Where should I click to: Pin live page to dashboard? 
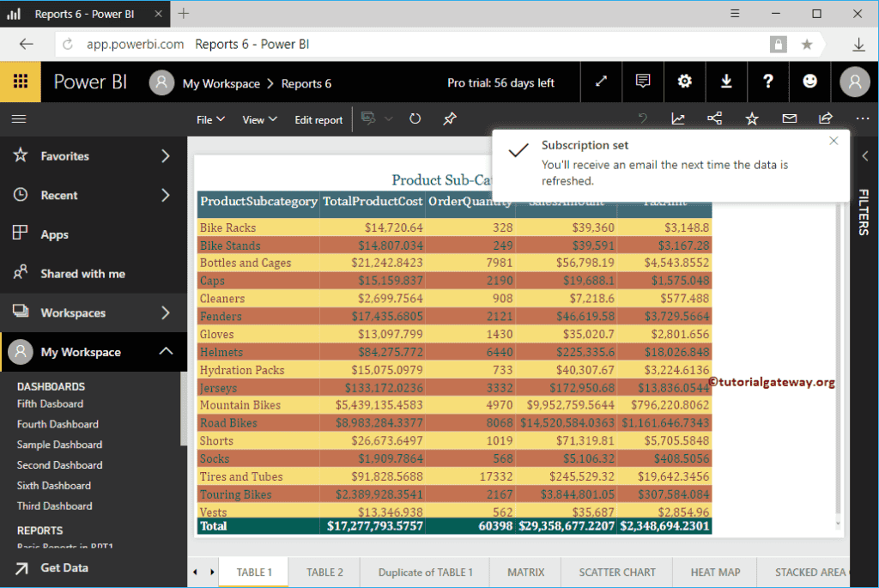(449, 119)
